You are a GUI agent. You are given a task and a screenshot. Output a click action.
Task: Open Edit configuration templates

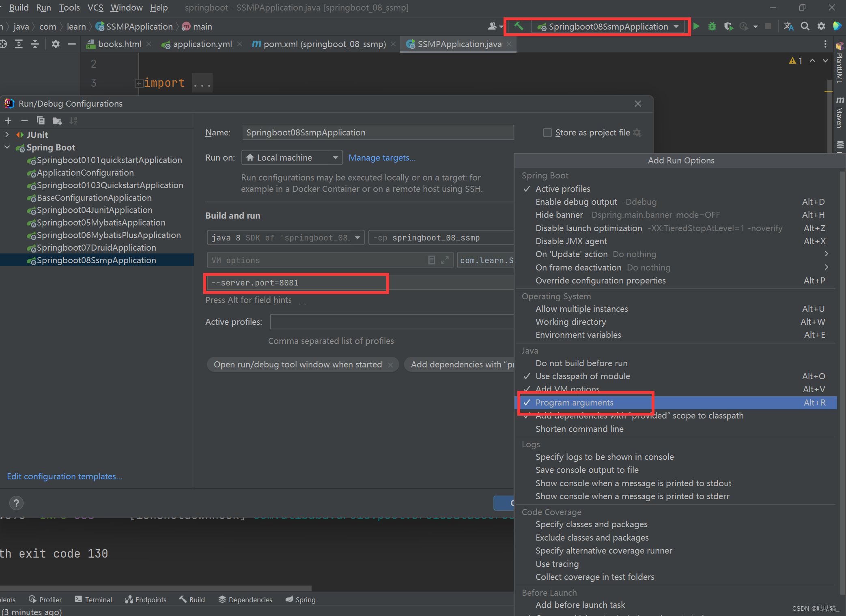[x=64, y=476]
